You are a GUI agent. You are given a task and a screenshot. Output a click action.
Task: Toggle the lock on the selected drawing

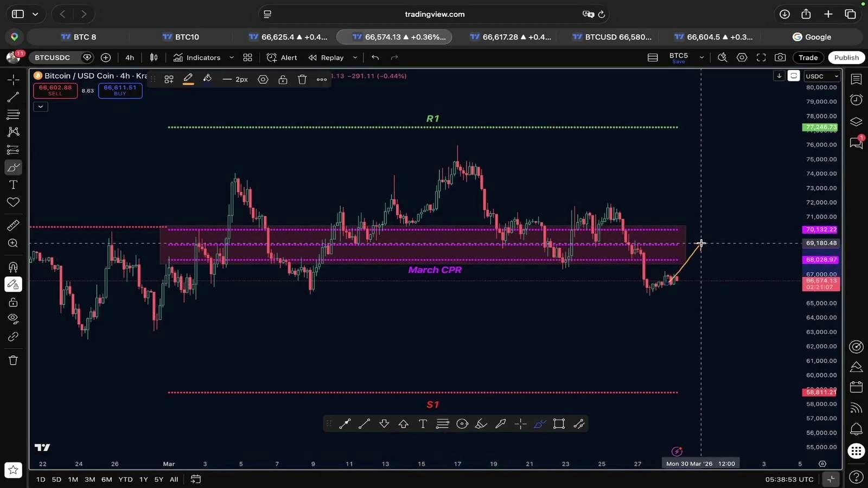(x=283, y=80)
